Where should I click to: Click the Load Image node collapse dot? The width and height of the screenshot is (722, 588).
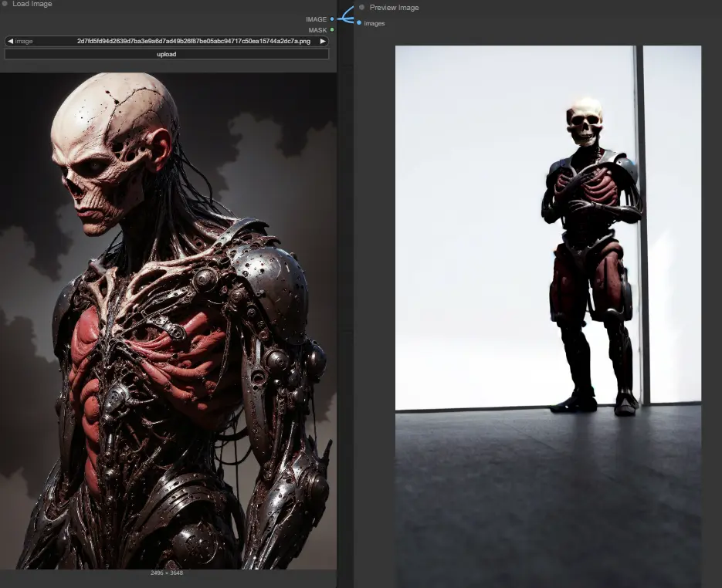point(5,3)
